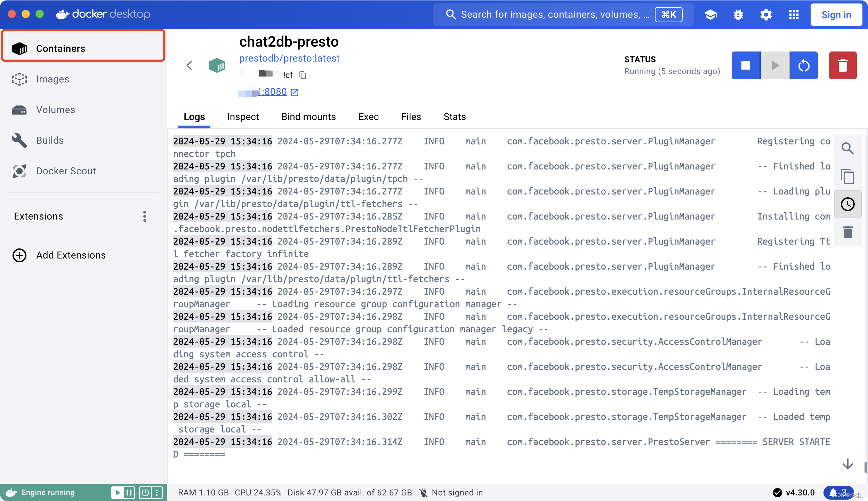The image size is (868, 501).
Task: Click the disabled Start container button
Action: pyautogui.click(x=775, y=65)
